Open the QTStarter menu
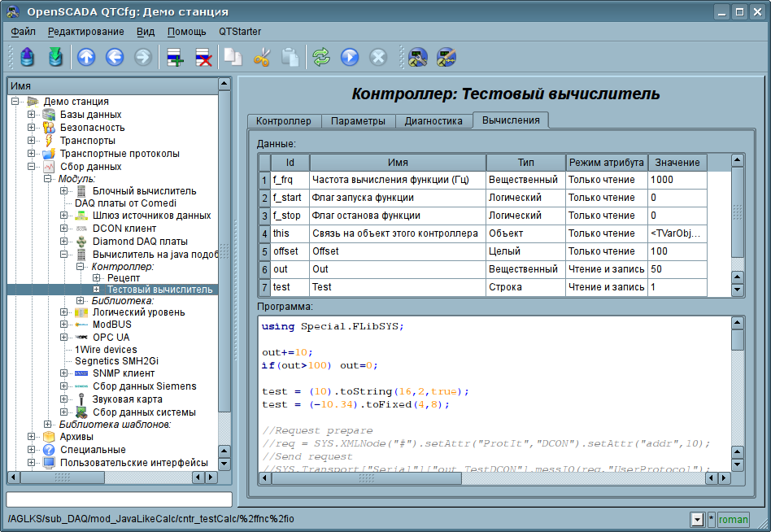Viewport: 771px width, 532px height. (240, 32)
